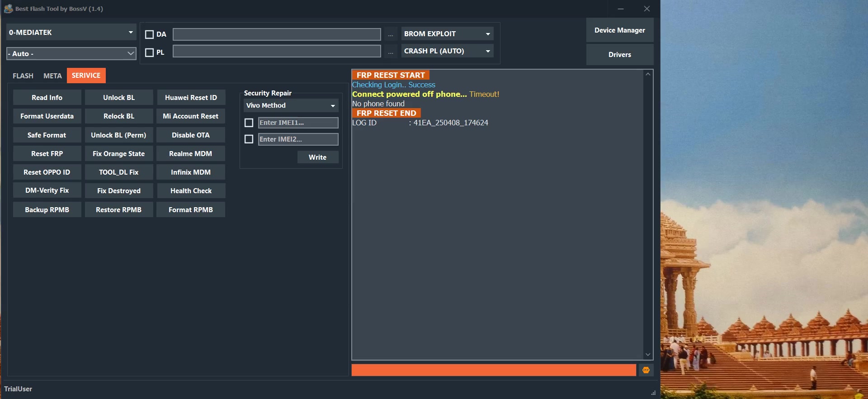
Task: Click the log scrollbar down arrow
Action: (x=648, y=355)
